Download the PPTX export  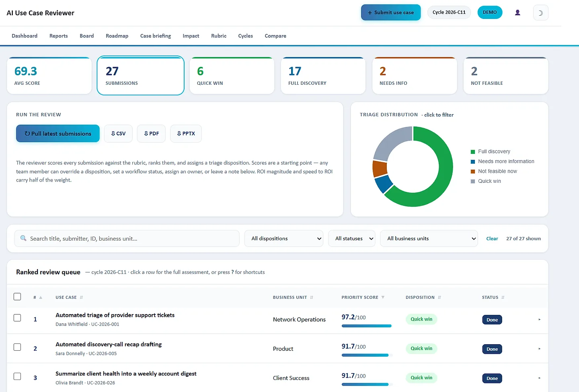[186, 134]
